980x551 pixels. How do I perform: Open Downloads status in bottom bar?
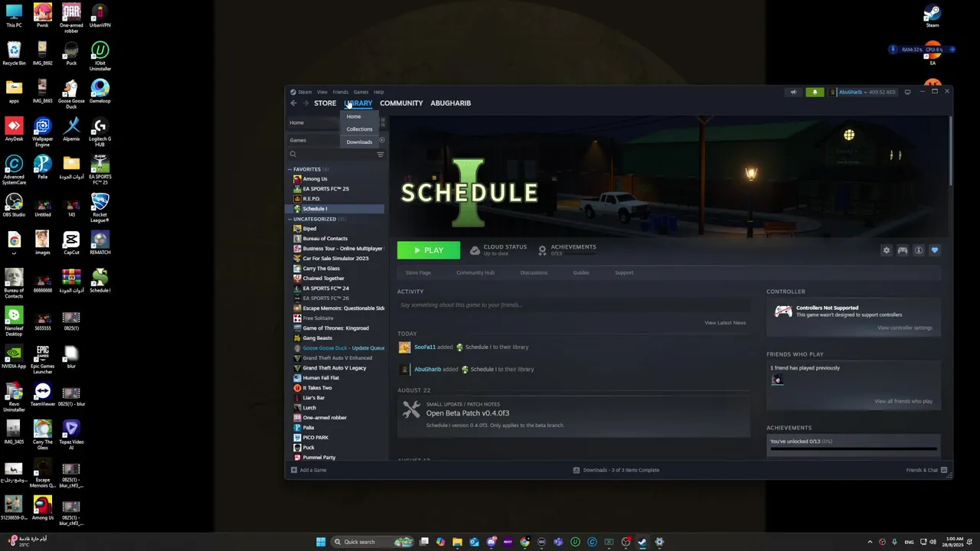pyautogui.click(x=616, y=470)
